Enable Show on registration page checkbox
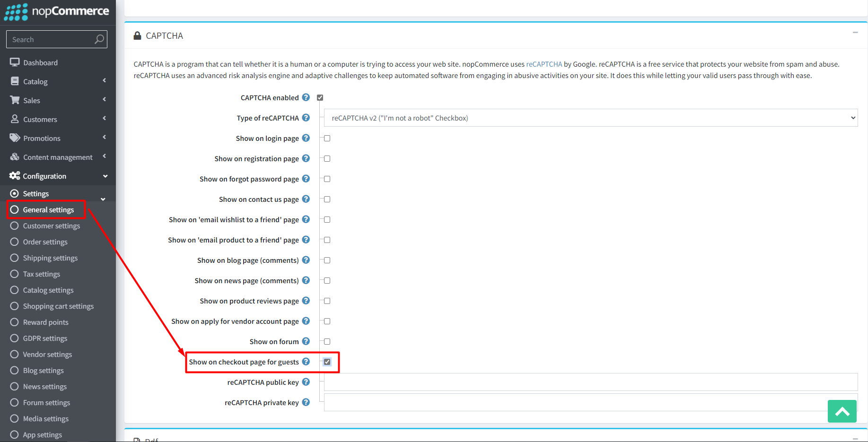The width and height of the screenshot is (868, 442). (327, 158)
